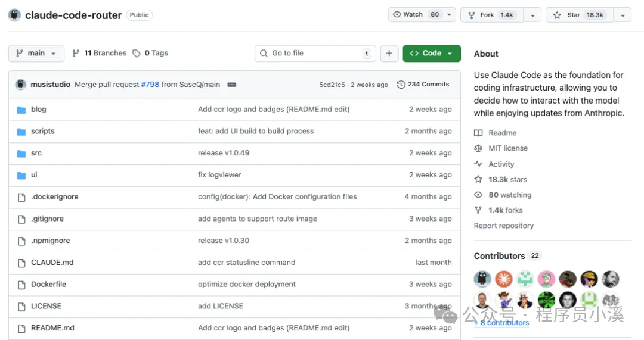This screenshot has width=644, height=340.
Task: Open the main branch selector dropdown
Action: 36,54
